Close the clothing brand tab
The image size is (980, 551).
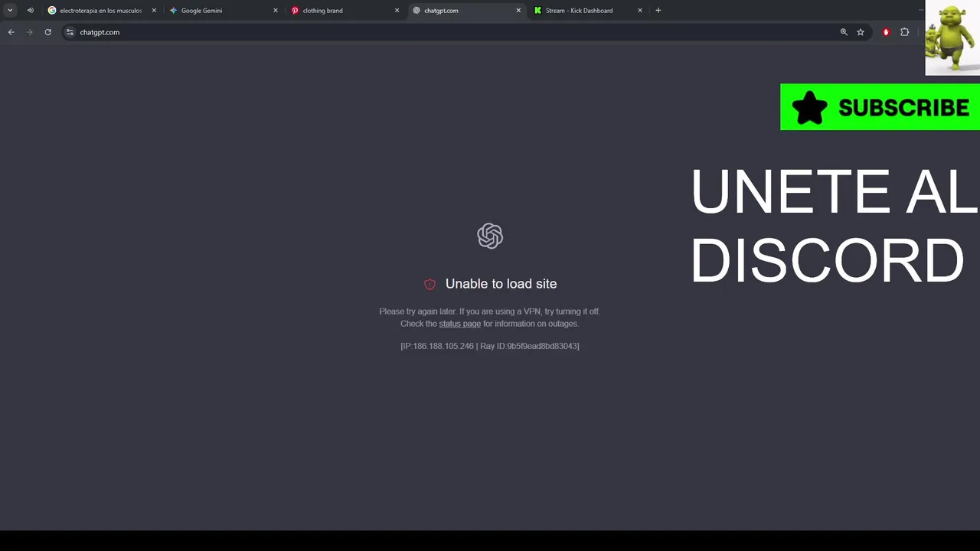click(x=397, y=11)
